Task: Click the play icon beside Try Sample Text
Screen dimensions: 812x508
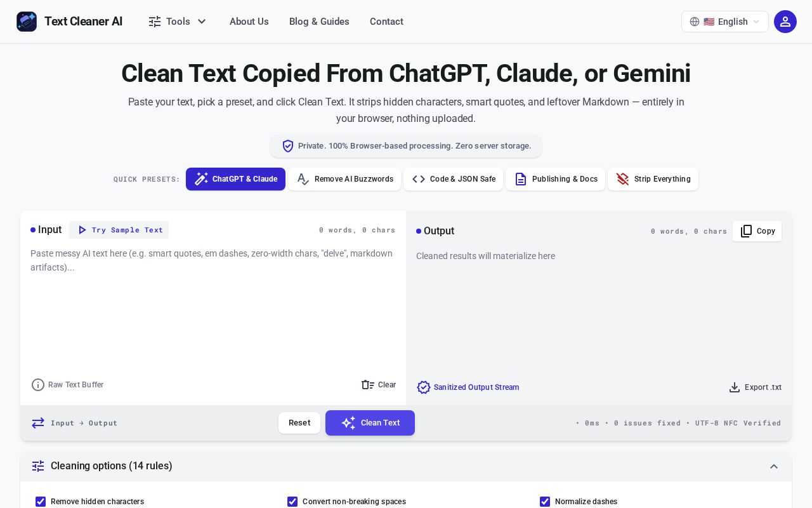Action: (82, 230)
